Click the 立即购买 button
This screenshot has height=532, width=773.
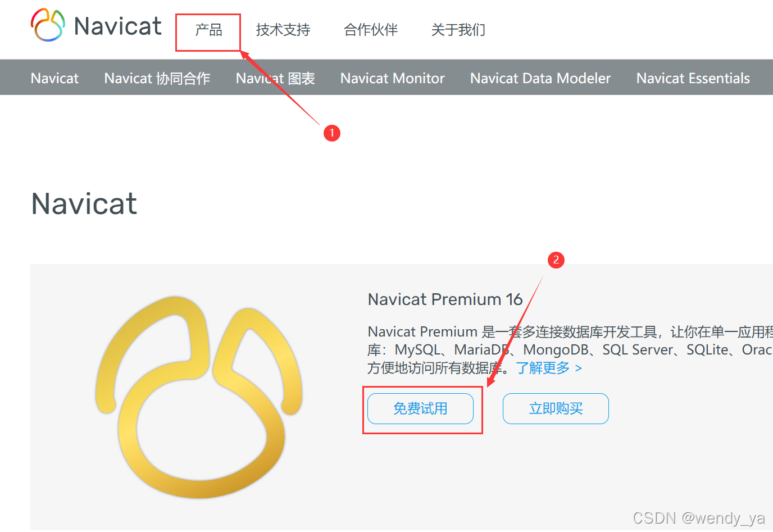[x=556, y=408]
